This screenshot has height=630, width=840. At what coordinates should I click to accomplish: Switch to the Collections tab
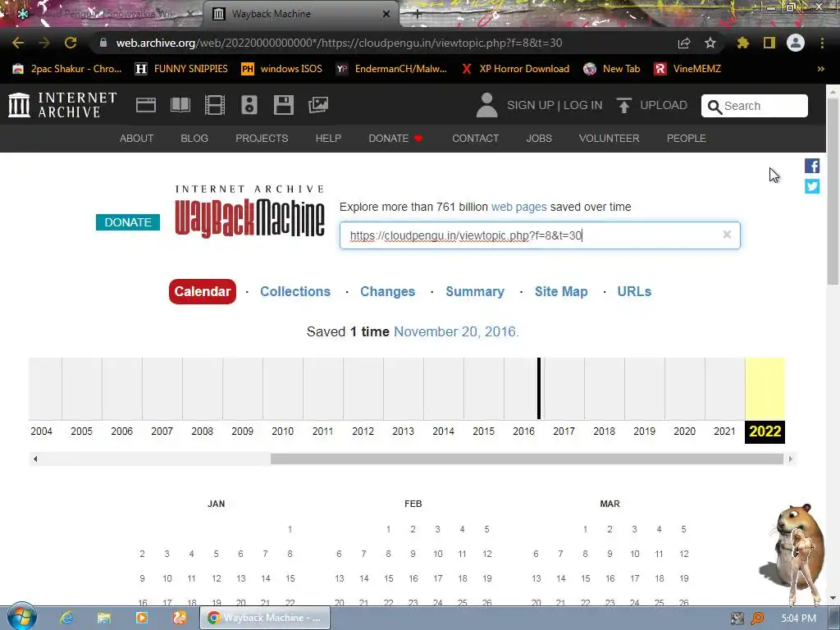[x=295, y=291]
